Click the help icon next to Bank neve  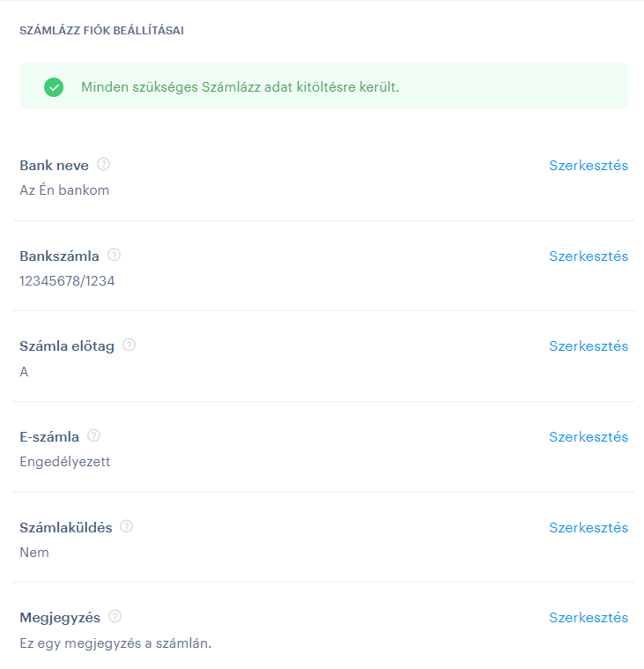coord(103,164)
